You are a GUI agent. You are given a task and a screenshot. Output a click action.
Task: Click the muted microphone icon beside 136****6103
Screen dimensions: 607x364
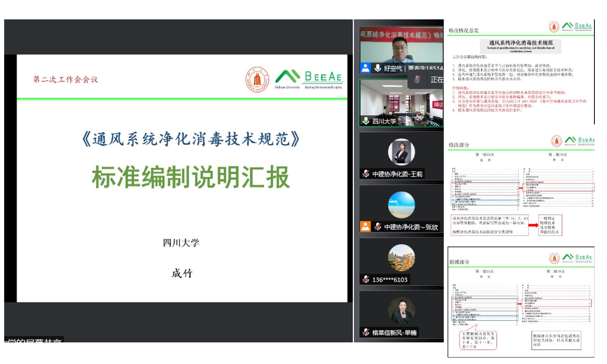[x=366, y=279]
